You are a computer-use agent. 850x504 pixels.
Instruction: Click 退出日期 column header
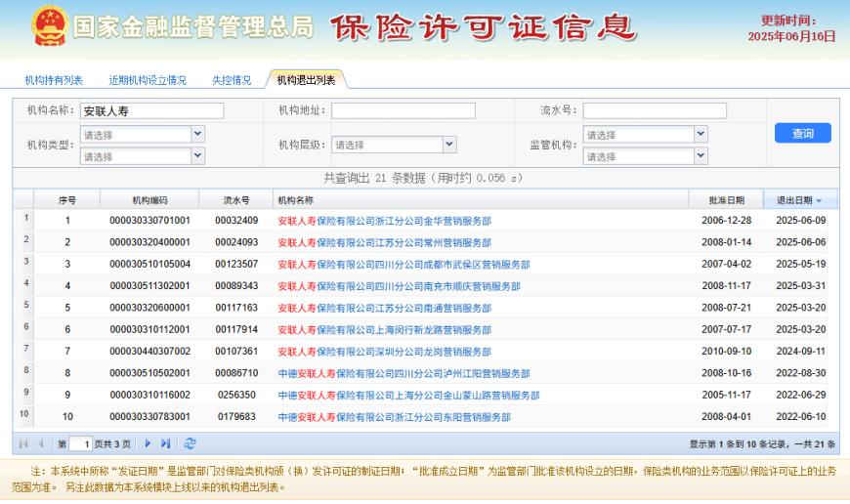click(x=801, y=200)
